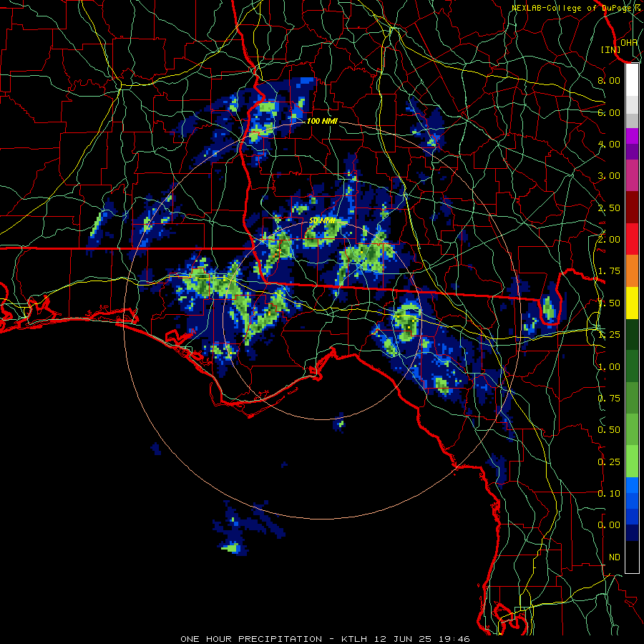Click the 3.00 legend value
644x644 pixels.
(609, 176)
